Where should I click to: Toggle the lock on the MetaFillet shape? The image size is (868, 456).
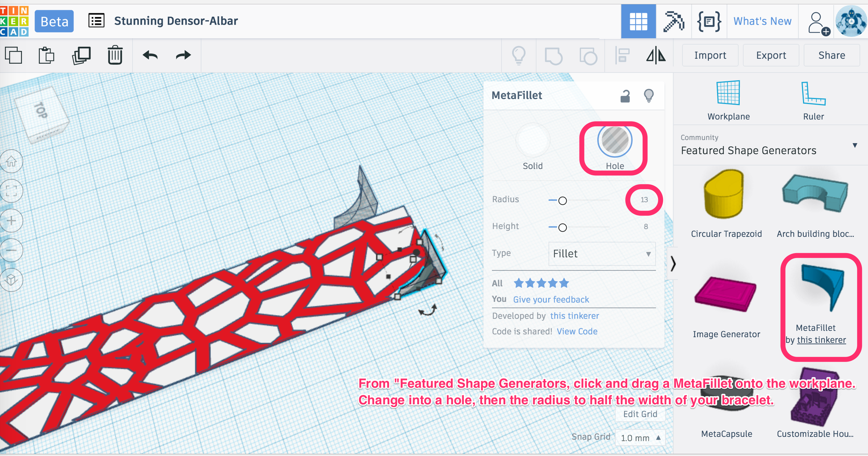(x=626, y=95)
